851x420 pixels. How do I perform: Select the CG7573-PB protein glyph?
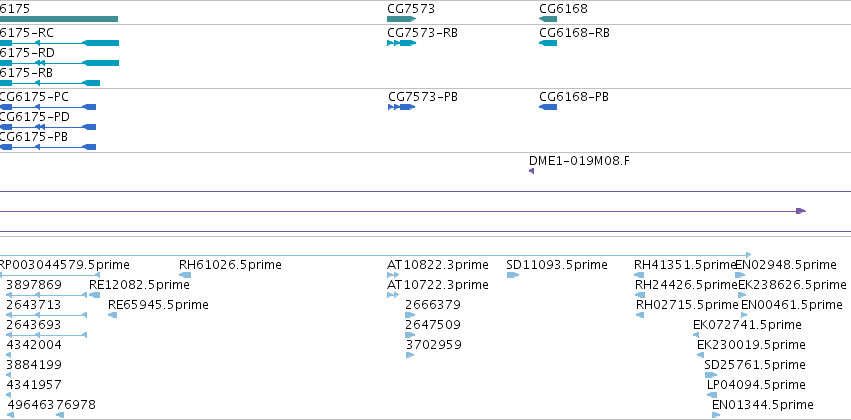(x=402, y=107)
